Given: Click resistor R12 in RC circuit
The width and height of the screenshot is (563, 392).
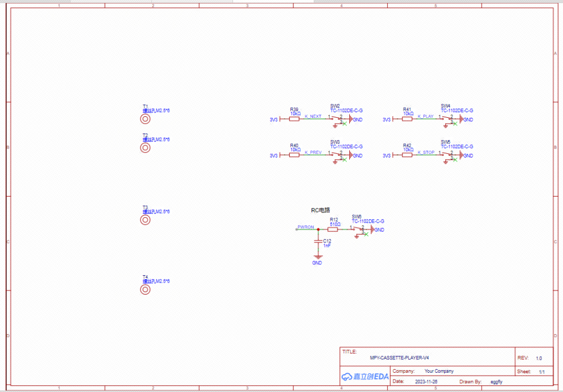Looking at the screenshot, I should (x=333, y=229).
